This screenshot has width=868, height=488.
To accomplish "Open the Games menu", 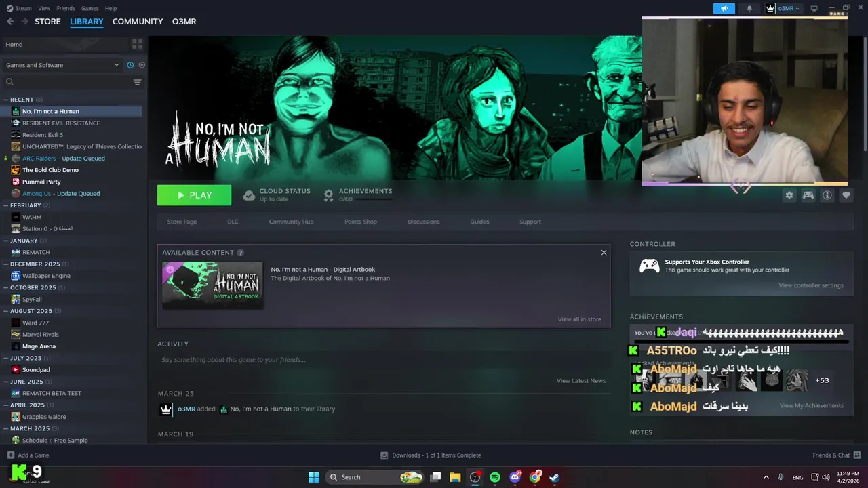I will coord(90,8).
